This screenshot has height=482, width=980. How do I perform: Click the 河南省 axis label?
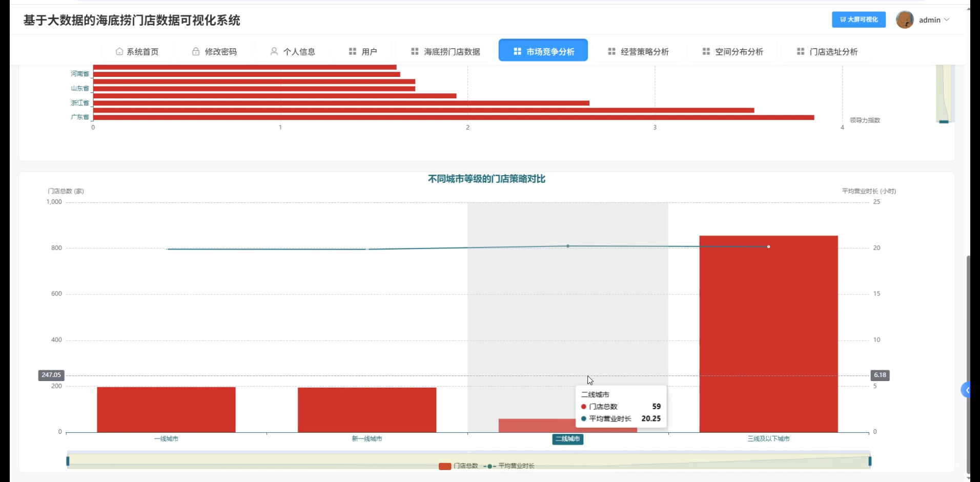point(80,74)
